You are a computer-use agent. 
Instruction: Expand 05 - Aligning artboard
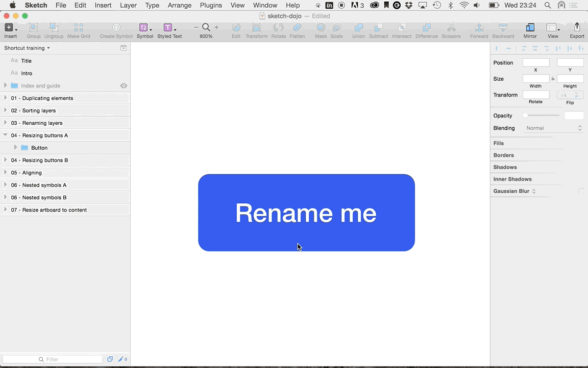[5, 172]
